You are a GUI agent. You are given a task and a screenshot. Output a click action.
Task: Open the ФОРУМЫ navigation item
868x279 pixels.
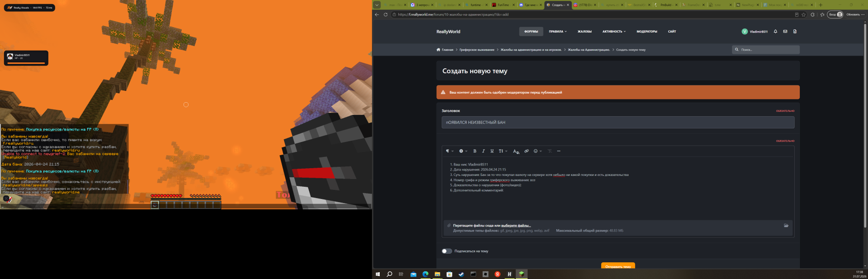coord(531,32)
